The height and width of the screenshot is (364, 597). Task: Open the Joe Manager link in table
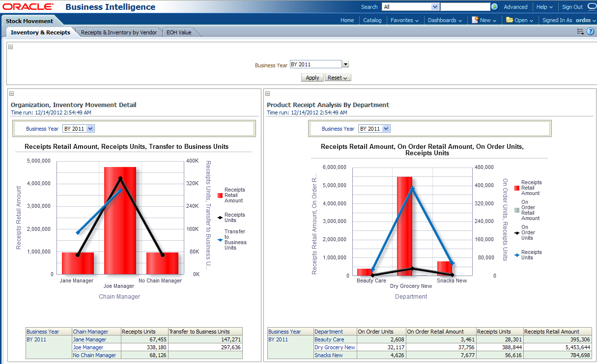(88, 347)
